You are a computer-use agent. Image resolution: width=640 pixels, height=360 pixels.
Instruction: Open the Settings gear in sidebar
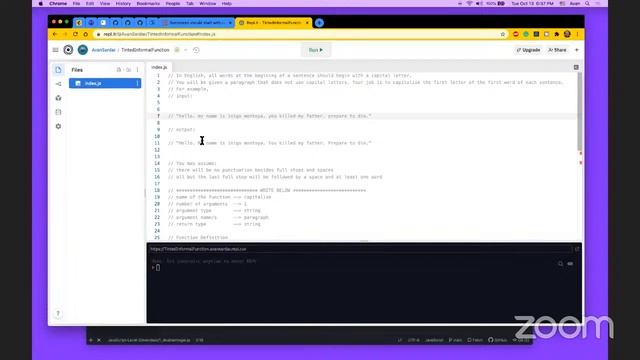[58, 127]
